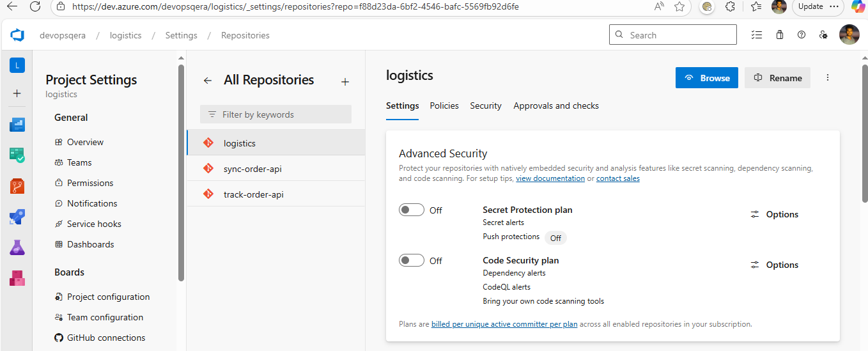
Task: Open more actions menu next to Rename
Action: click(828, 77)
